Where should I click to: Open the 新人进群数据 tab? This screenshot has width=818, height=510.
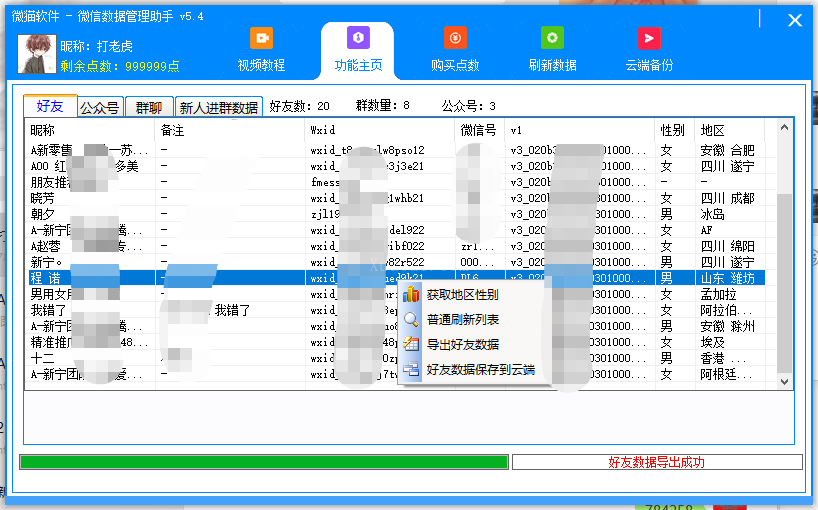point(218,107)
